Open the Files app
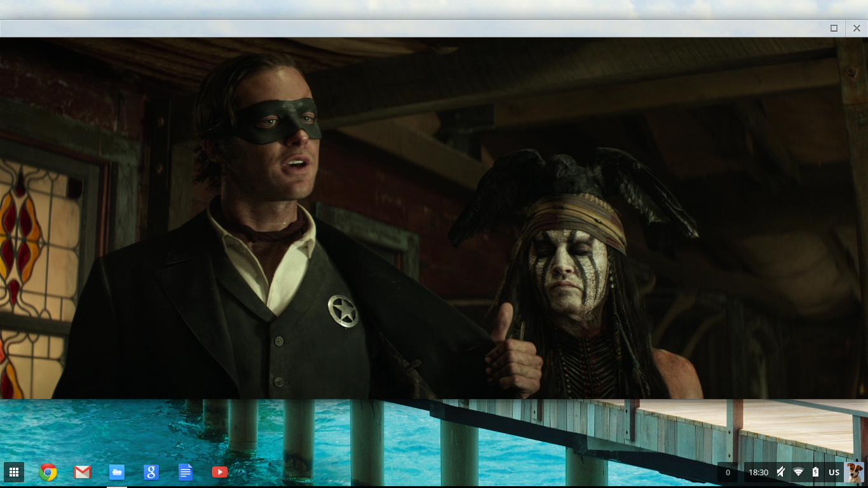This screenshot has height=488, width=868. click(x=117, y=472)
